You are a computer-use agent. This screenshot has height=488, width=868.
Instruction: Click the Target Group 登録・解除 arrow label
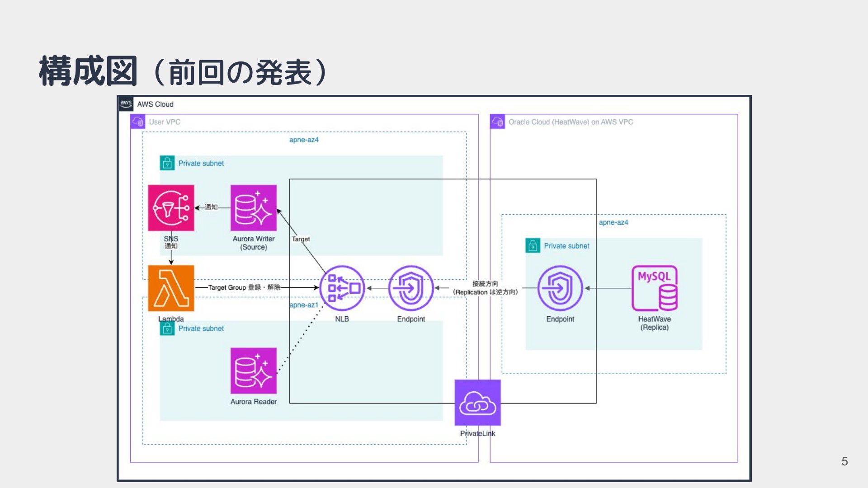coord(244,287)
